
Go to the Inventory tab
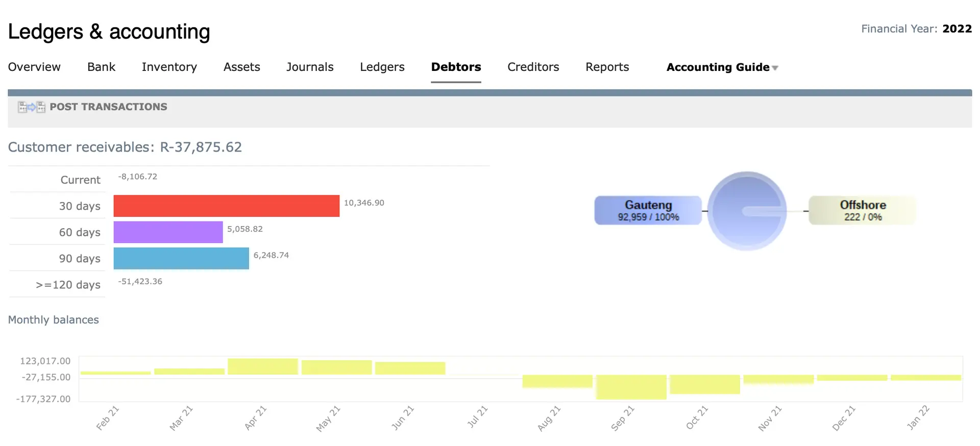coord(169,67)
